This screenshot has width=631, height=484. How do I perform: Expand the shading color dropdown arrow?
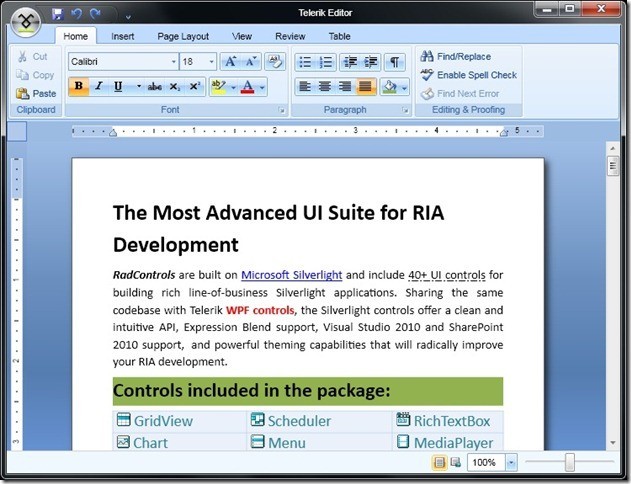coord(404,87)
